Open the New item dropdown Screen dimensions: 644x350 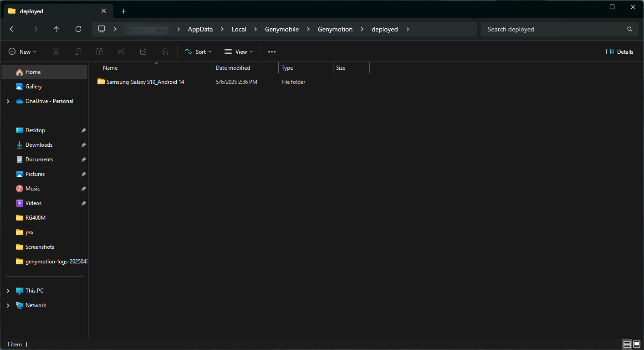tap(22, 52)
